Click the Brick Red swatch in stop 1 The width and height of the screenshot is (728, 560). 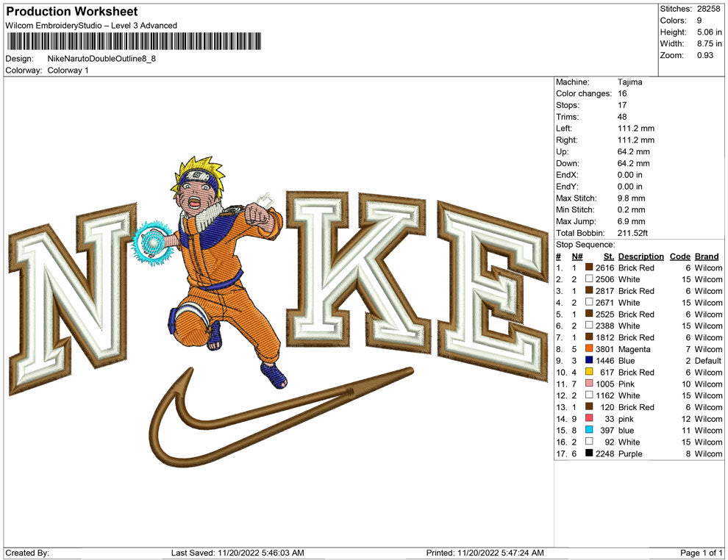point(589,268)
